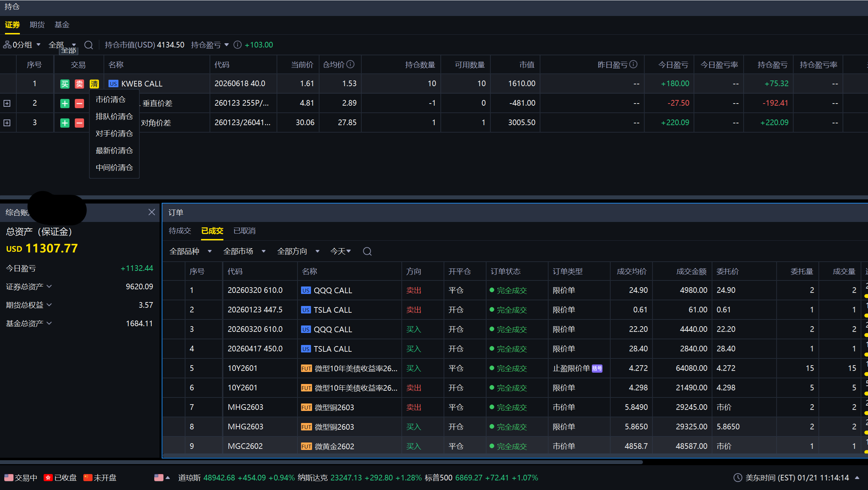The width and height of the screenshot is (868, 490).
Task: Click yellow close-position icon for KWEB CALL
Action: point(94,84)
